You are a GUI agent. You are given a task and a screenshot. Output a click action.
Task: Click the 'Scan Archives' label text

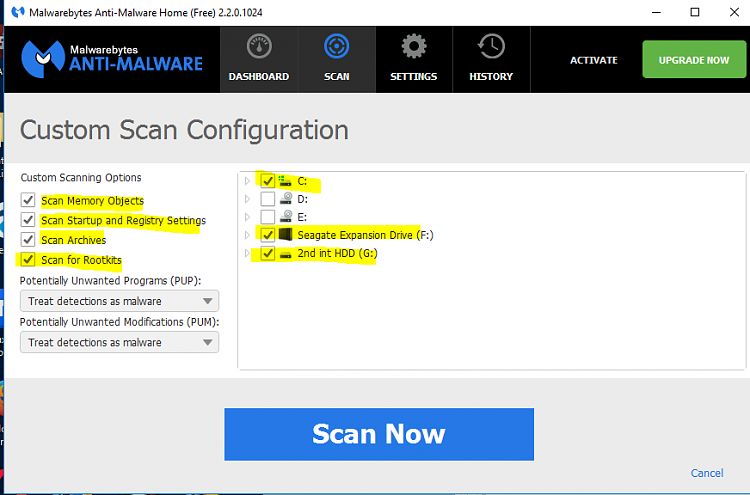pos(74,240)
